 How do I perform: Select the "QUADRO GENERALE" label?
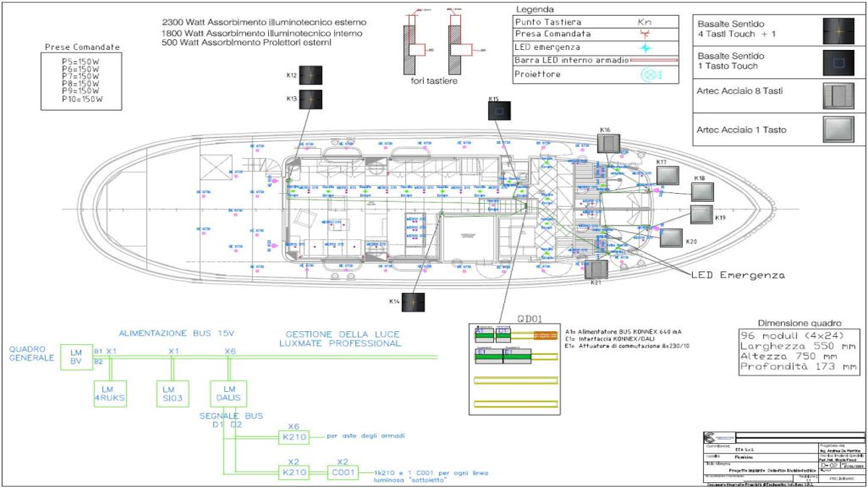tap(31, 353)
